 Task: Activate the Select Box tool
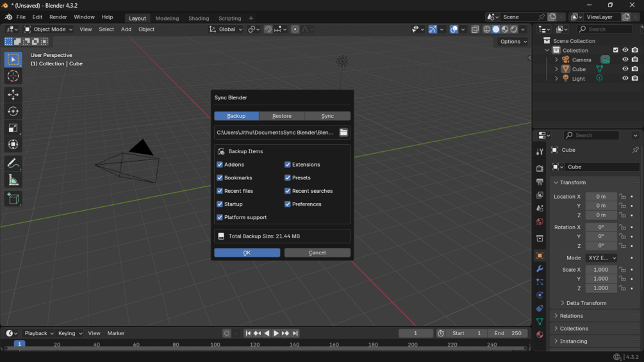(13, 60)
